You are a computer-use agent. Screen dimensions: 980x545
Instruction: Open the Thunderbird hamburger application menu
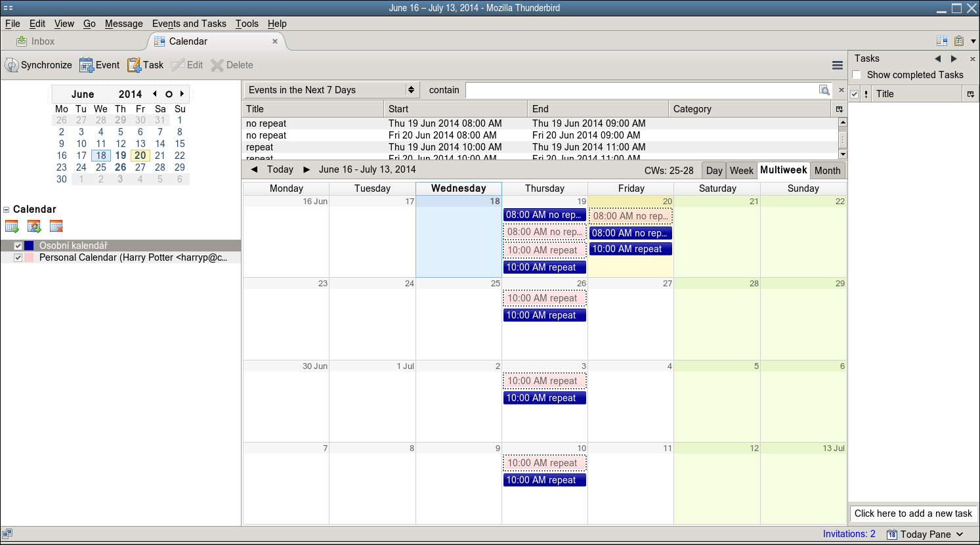click(x=837, y=65)
